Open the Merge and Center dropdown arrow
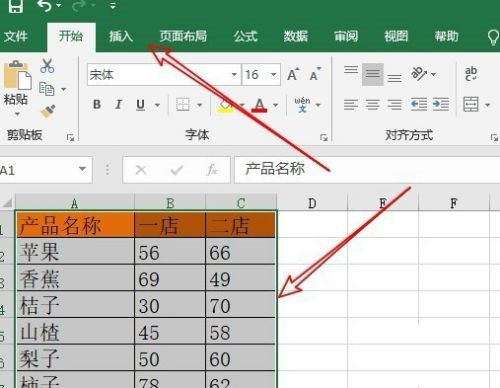The height and width of the screenshot is (388, 500). [x=487, y=105]
